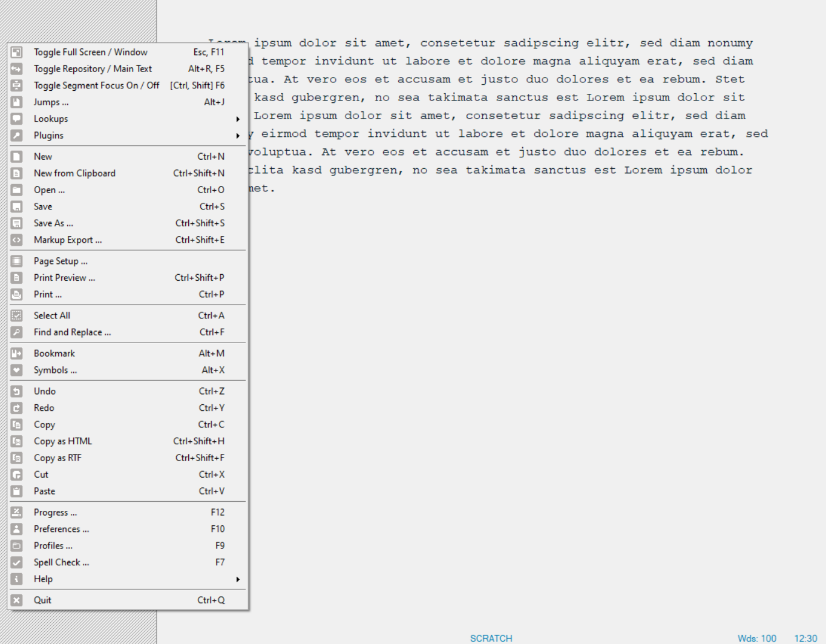This screenshot has height=644, width=826.
Task: Click the Toggle Full Screen icon
Action: 17,52
